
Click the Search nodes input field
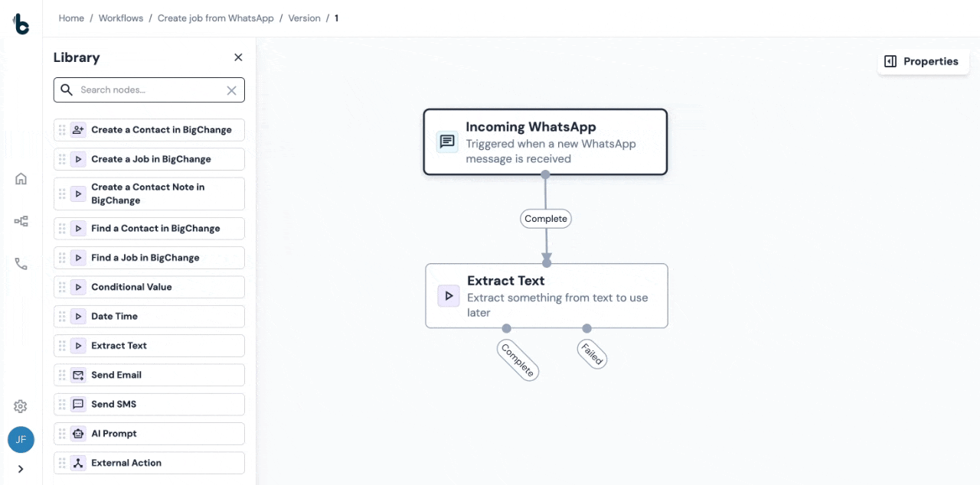click(149, 90)
